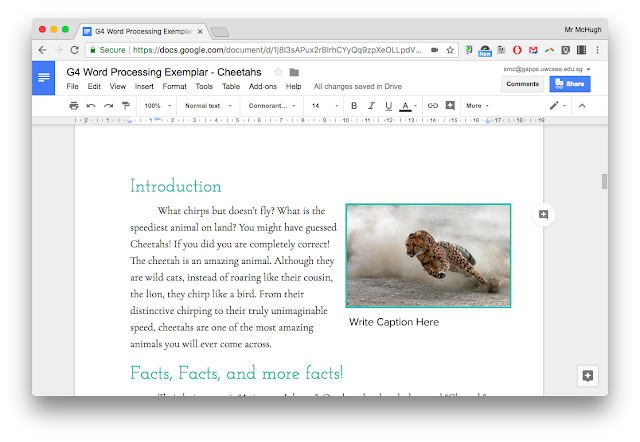Click the 'Facts, Facts, and more facts!' heading
Screen dimensions: 640x442
237,373
